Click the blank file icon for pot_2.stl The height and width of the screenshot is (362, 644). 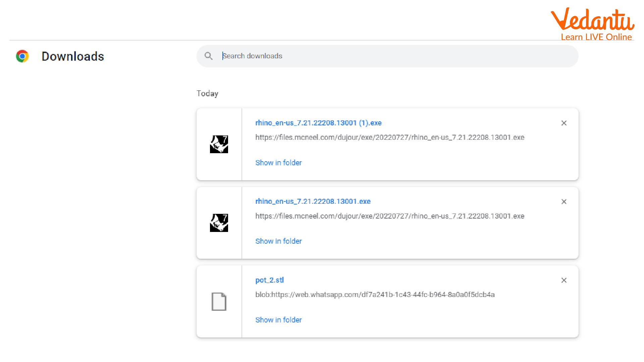pos(219,302)
